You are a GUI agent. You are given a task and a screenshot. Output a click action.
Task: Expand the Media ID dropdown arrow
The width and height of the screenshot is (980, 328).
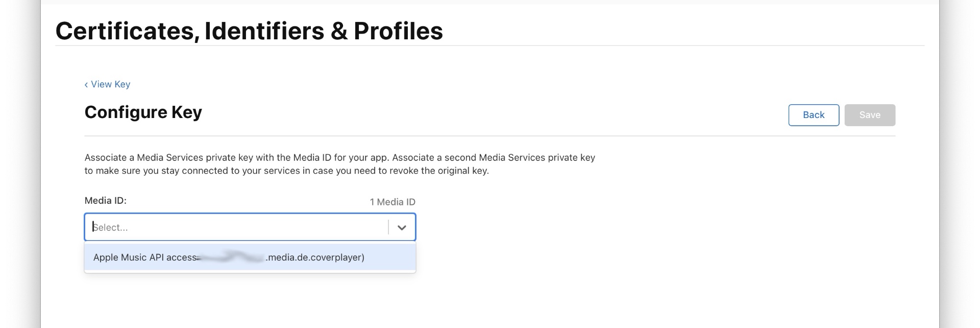[402, 227]
